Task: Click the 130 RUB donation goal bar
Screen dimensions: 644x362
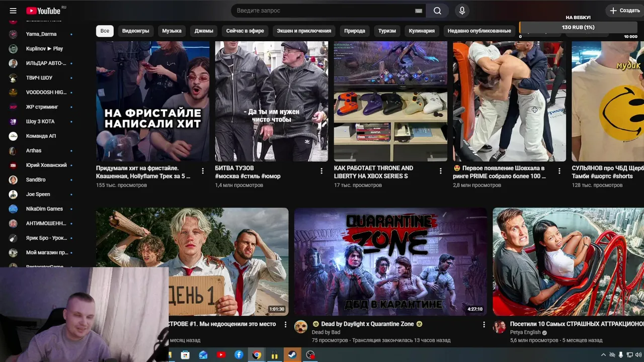Action: click(578, 27)
